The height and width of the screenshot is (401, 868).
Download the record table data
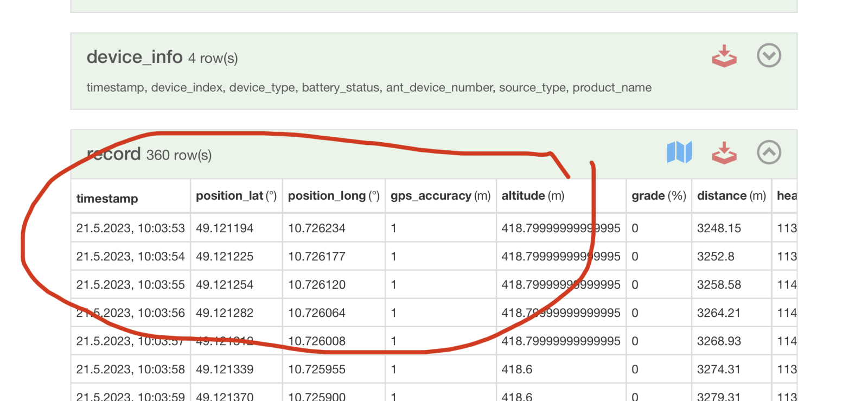[x=724, y=152]
